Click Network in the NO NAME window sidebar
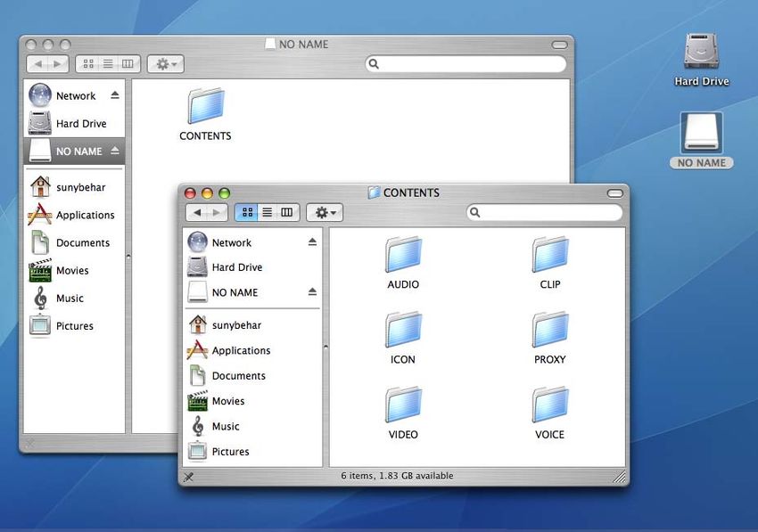This screenshot has height=532, width=758. click(x=76, y=95)
